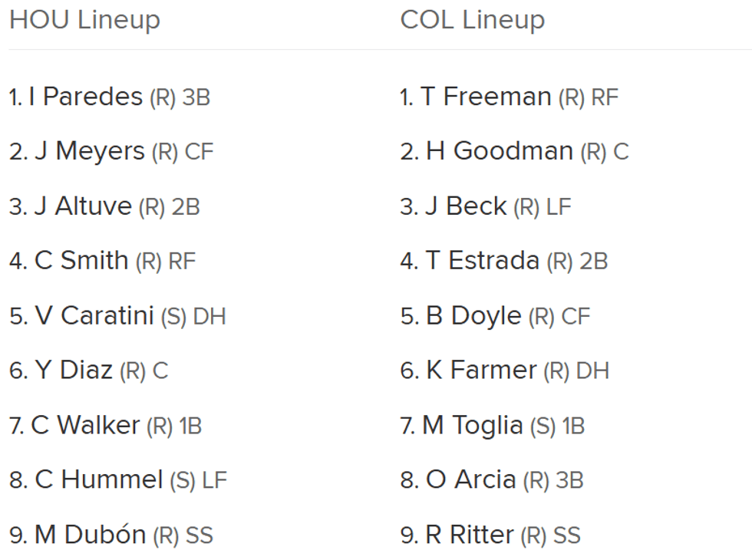
Task: Open C Walker player link
Action: tap(85, 425)
